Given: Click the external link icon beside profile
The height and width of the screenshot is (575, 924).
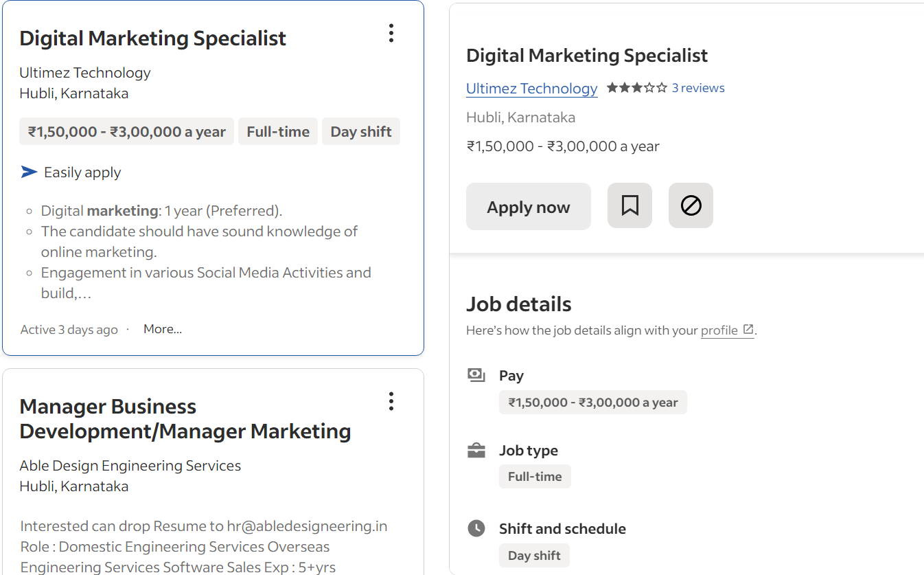Looking at the screenshot, I should click(748, 330).
